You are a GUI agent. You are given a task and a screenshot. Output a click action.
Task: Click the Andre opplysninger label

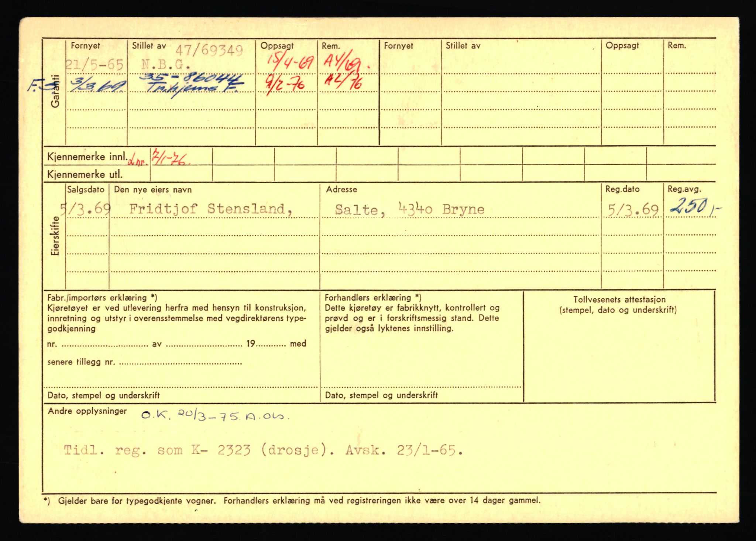click(x=87, y=411)
